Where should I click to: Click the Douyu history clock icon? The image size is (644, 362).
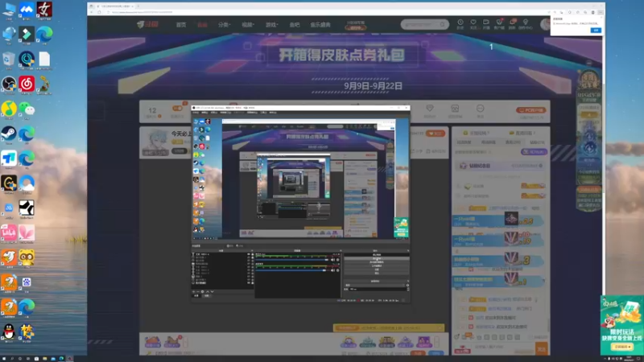coord(460,23)
